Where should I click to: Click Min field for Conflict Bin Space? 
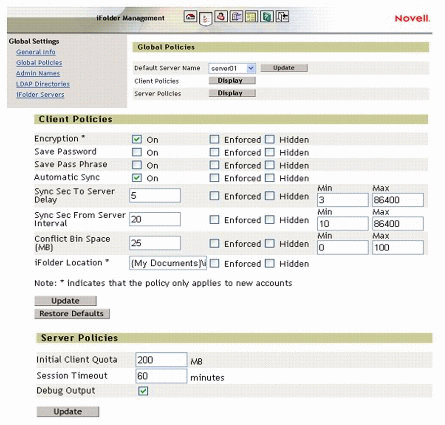pyautogui.click(x=343, y=248)
